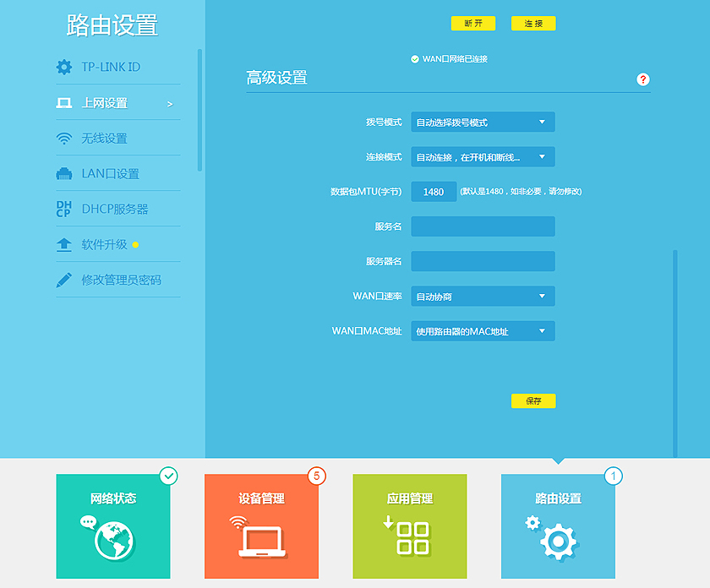Select the TP-LINK ID sidebar icon
The width and height of the screenshot is (710, 588).
click(x=63, y=67)
